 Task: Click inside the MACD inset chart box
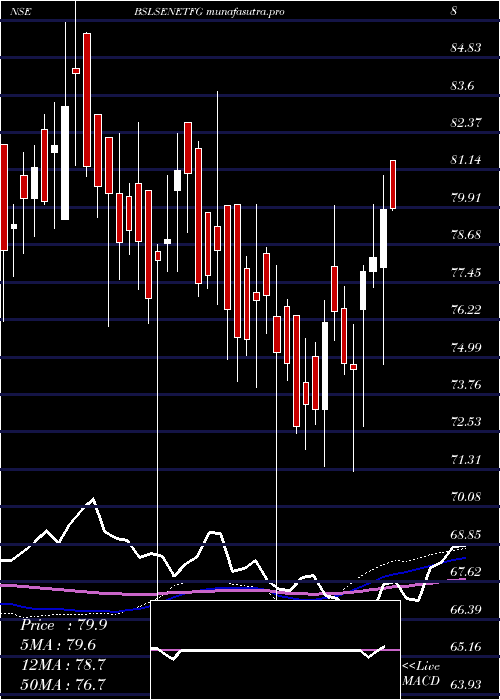point(275,650)
